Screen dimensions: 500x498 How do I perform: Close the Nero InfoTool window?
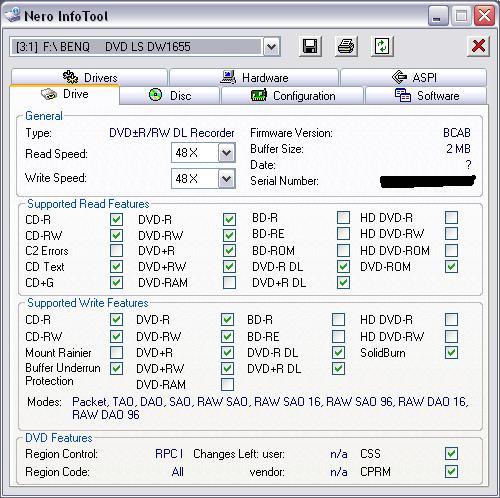[x=484, y=15]
